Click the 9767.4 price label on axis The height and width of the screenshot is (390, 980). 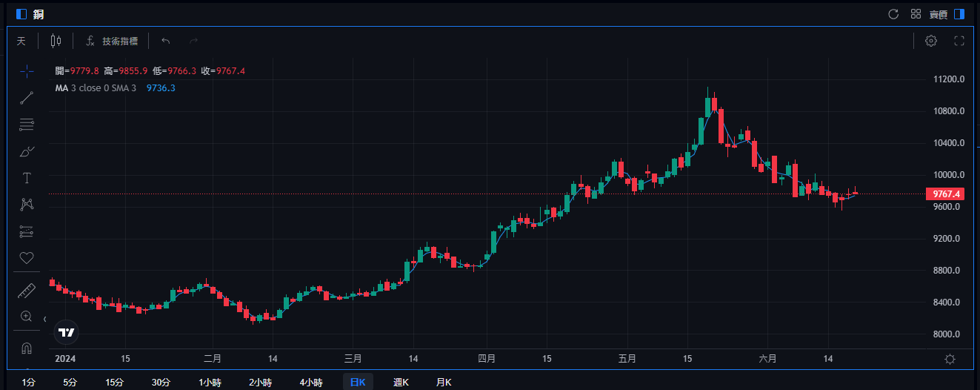point(946,194)
